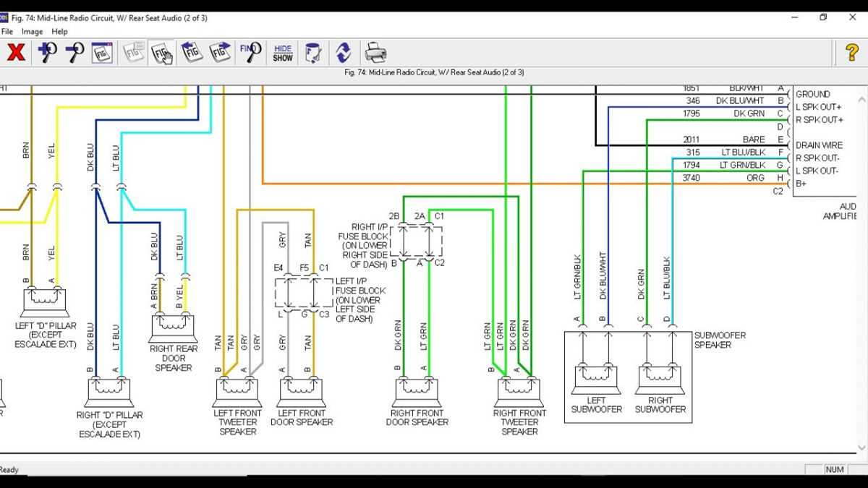Click the HIDE/SHOW toolbar button

click(283, 53)
